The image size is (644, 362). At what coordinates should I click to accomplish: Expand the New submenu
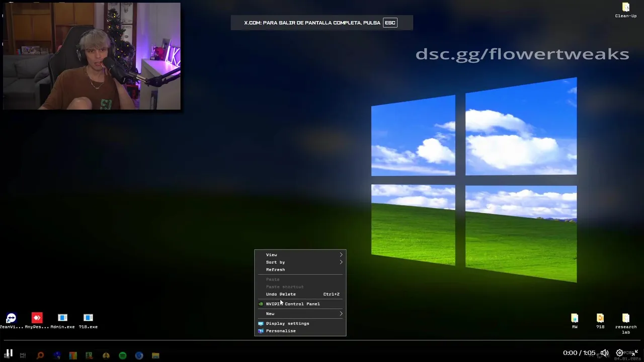[x=300, y=314]
